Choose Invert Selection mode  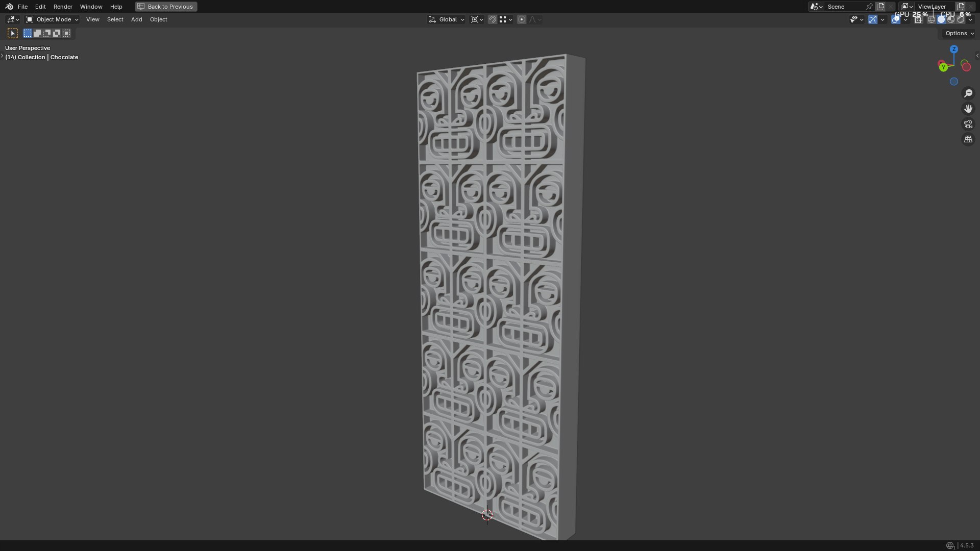(57, 33)
